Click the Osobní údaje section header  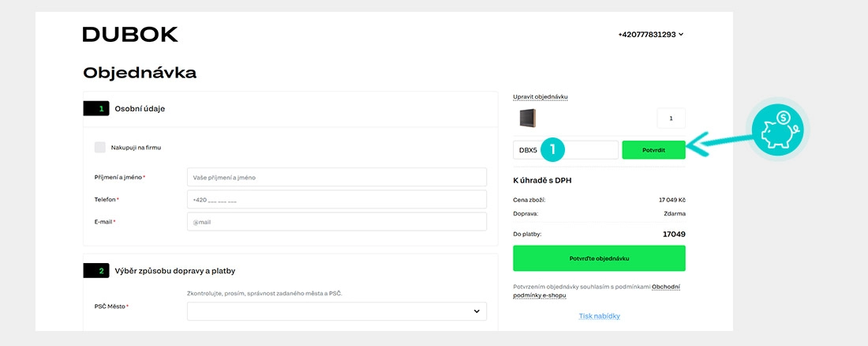(x=140, y=109)
